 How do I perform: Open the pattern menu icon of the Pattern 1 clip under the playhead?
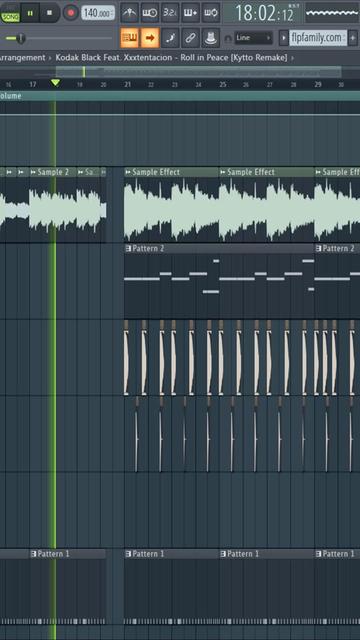[x=33, y=554]
